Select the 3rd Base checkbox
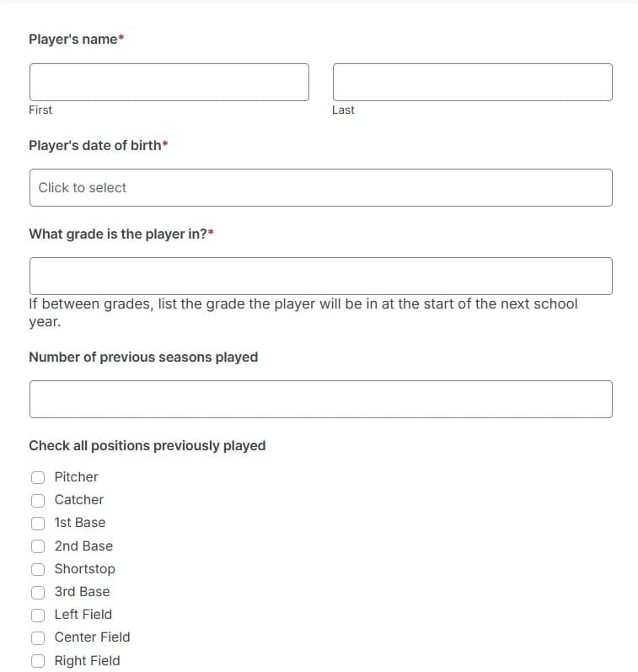 pyautogui.click(x=38, y=592)
